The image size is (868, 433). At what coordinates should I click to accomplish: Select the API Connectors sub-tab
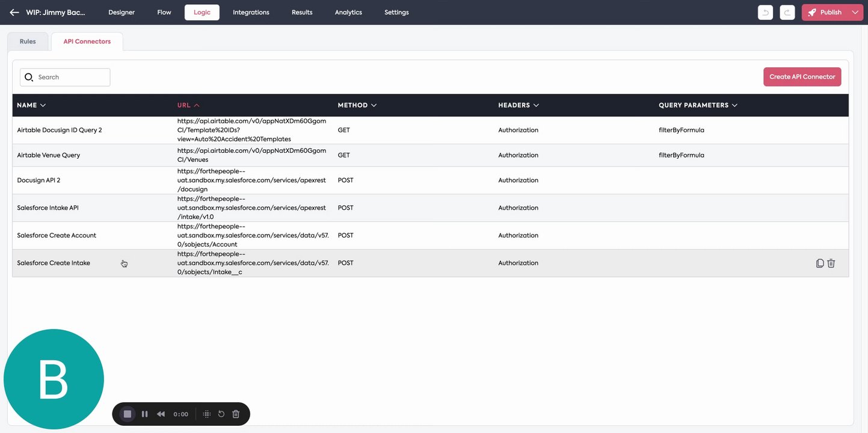pos(87,41)
